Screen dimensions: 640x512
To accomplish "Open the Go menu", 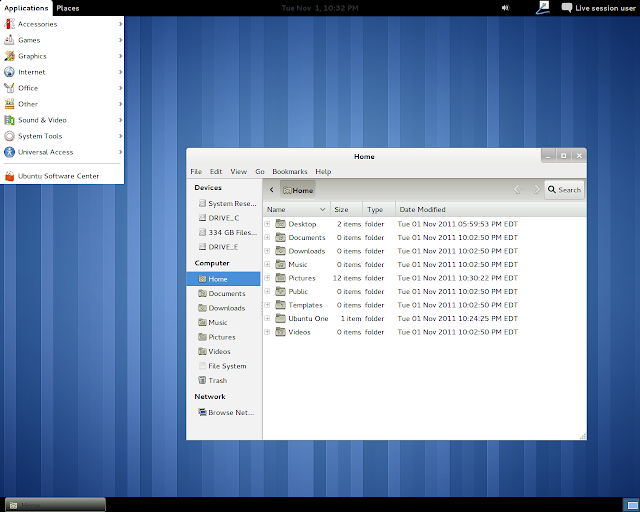I will [x=260, y=171].
